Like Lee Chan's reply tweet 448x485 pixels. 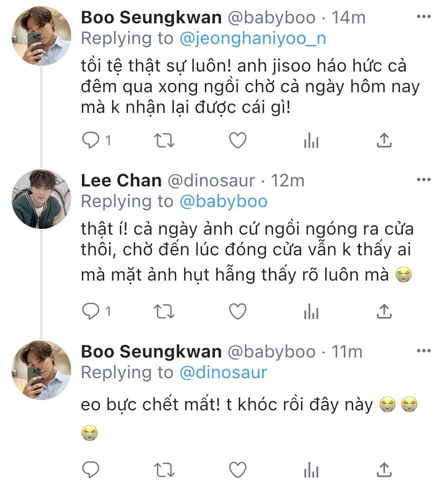237,312
